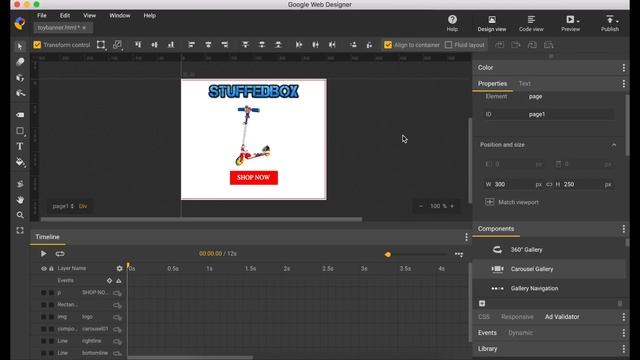
Task: Click the selection bounding box transform icon
Action: point(101,45)
